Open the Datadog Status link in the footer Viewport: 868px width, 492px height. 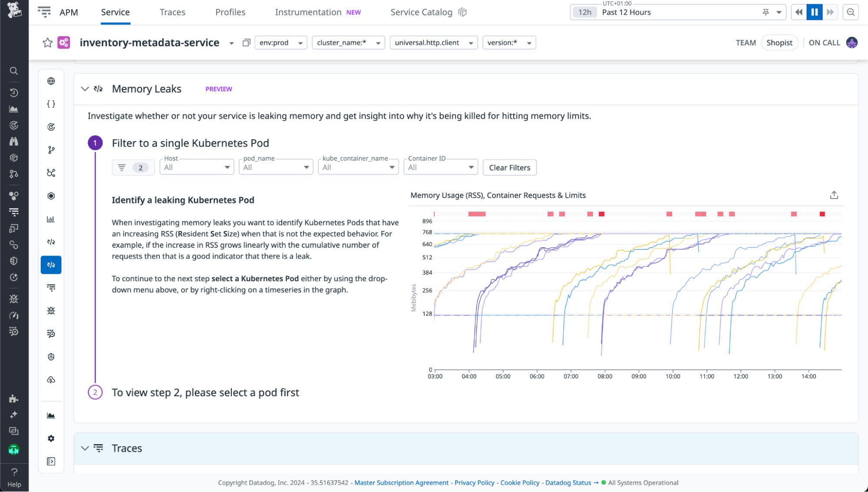click(568, 482)
